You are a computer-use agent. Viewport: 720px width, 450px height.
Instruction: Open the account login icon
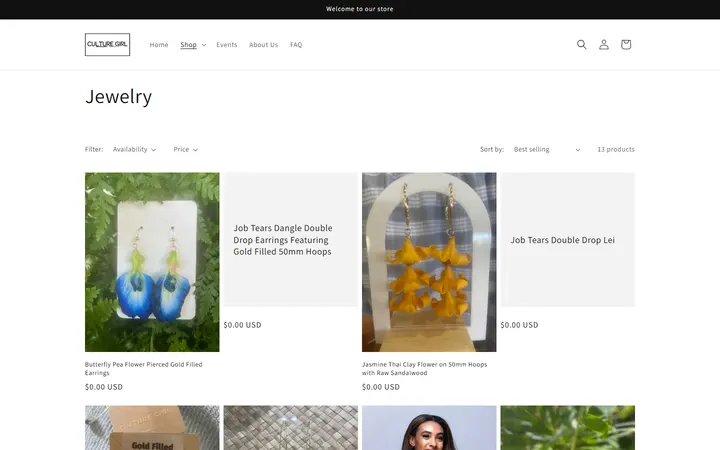(x=604, y=45)
